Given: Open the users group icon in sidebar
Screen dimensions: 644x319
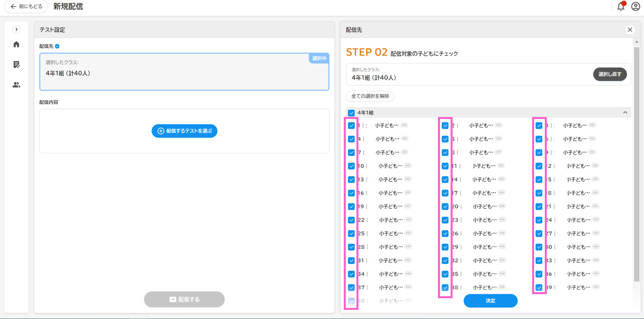Looking at the screenshot, I should [16, 85].
